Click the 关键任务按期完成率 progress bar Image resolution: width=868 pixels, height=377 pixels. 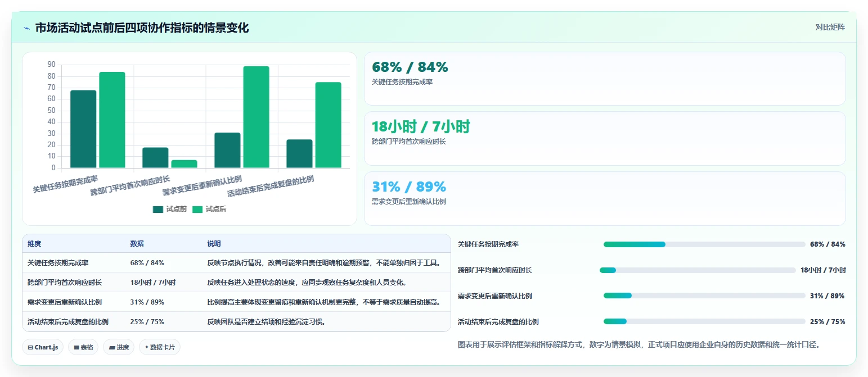pos(704,244)
